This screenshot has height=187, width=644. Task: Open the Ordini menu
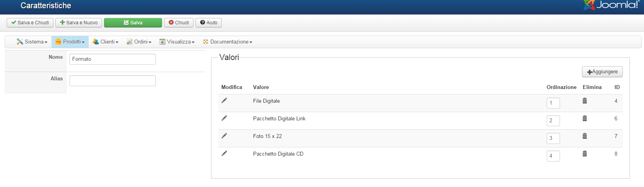(139, 42)
